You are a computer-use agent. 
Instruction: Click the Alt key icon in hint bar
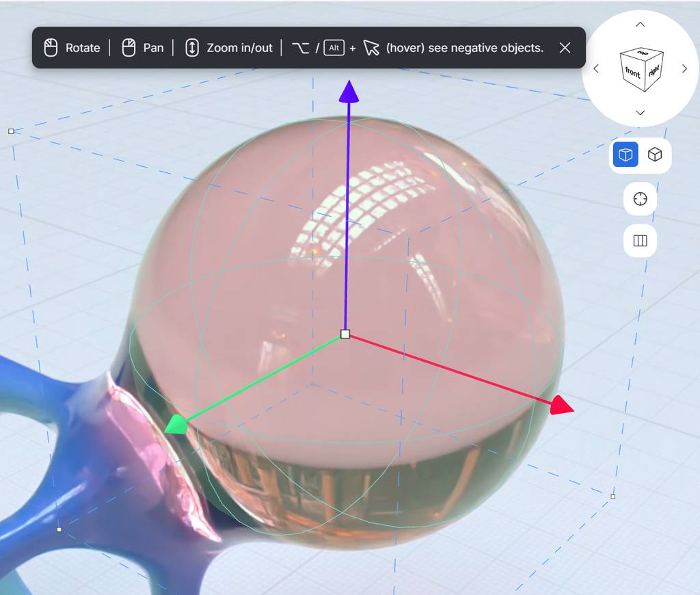[334, 48]
